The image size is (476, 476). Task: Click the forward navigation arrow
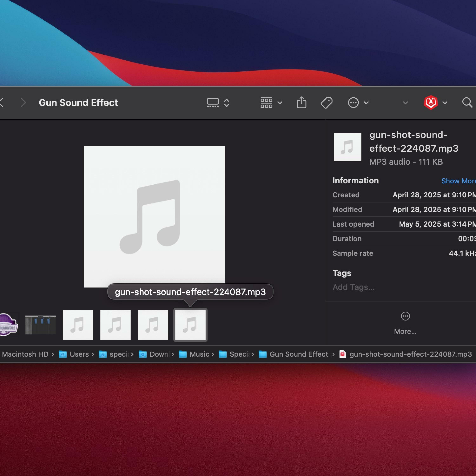pos(23,102)
